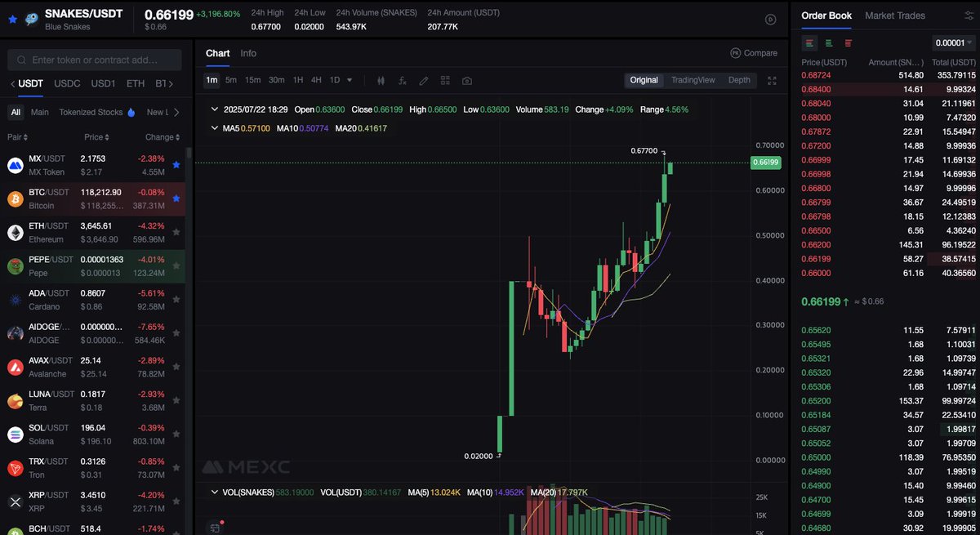Click into the token search input field
The image size is (980, 535).
[x=95, y=60]
